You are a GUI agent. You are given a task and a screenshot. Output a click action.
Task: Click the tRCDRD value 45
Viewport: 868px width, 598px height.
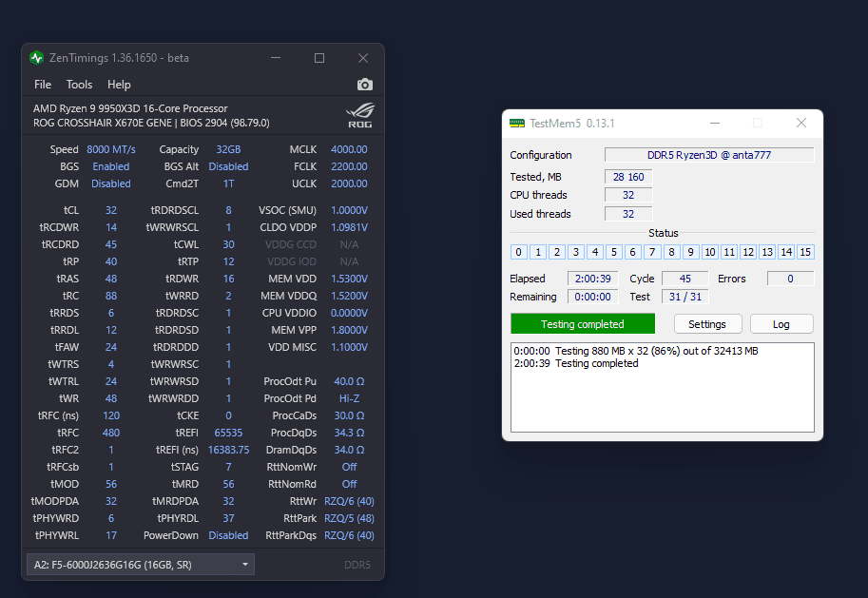click(111, 244)
